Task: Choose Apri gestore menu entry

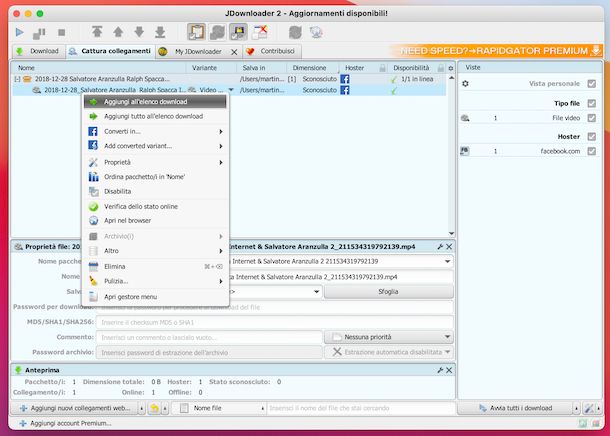Action: 155,297
